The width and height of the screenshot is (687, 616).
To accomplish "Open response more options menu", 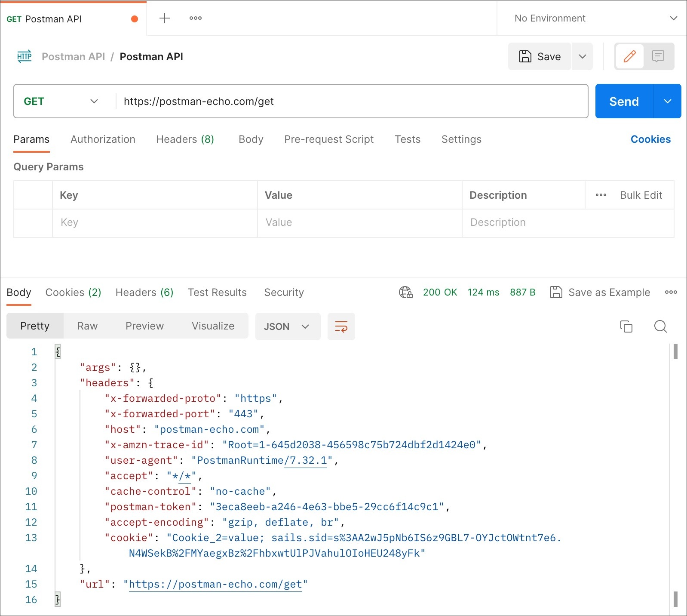I will click(x=671, y=293).
